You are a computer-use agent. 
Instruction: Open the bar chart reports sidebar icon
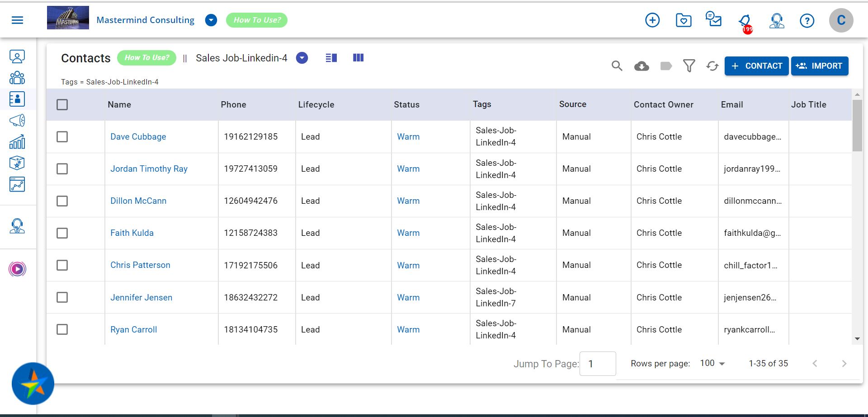coord(17,142)
